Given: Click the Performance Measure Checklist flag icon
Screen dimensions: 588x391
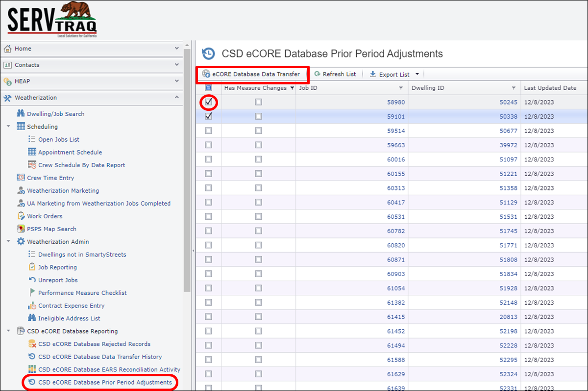Looking at the screenshot, I should [x=32, y=293].
